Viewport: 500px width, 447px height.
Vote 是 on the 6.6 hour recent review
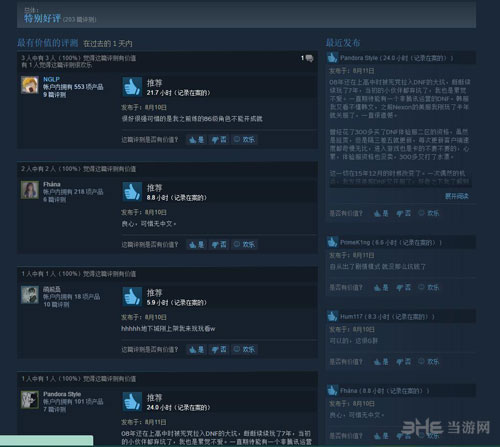tap(381, 287)
